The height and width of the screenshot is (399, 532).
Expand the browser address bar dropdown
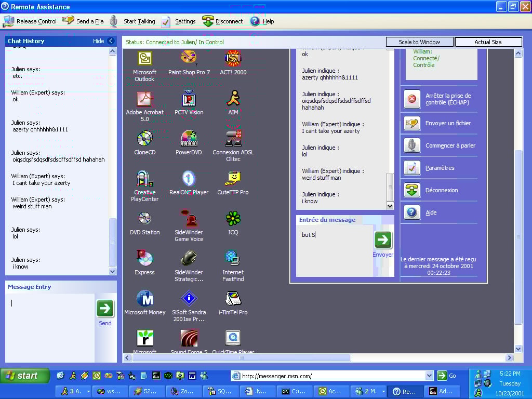(x=429, y=376)
